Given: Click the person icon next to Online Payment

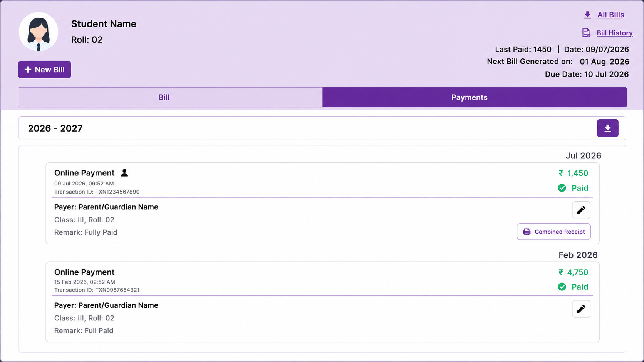Looking at the screenshot, I should pyautogui.click(x=124, y=173).
